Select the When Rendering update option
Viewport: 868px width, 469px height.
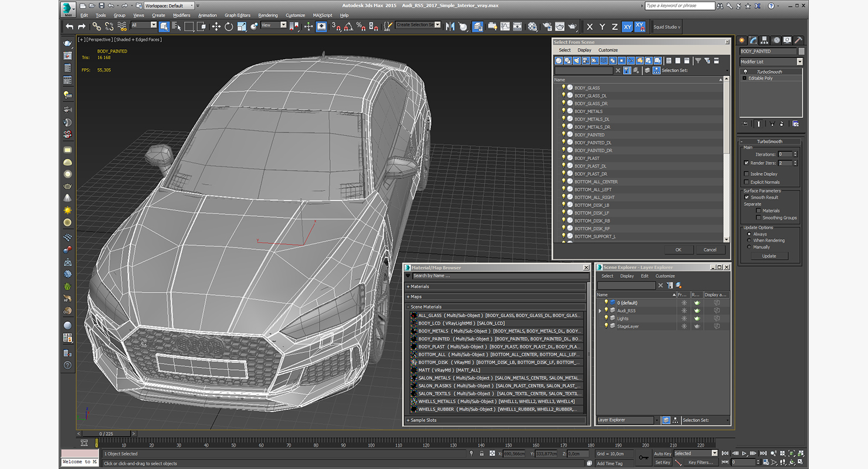tap(749, 240)
